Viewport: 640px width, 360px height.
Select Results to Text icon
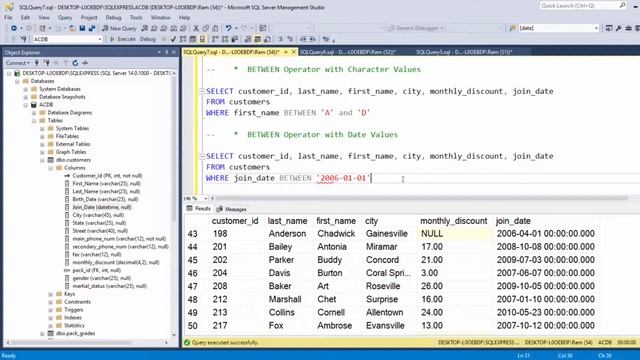point(248,39)
